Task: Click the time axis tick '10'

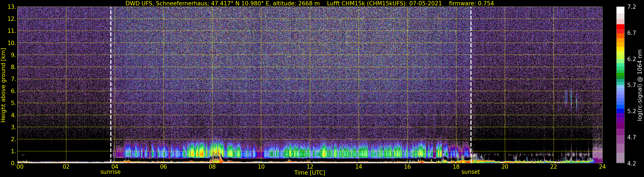Action: pos(261,167)
